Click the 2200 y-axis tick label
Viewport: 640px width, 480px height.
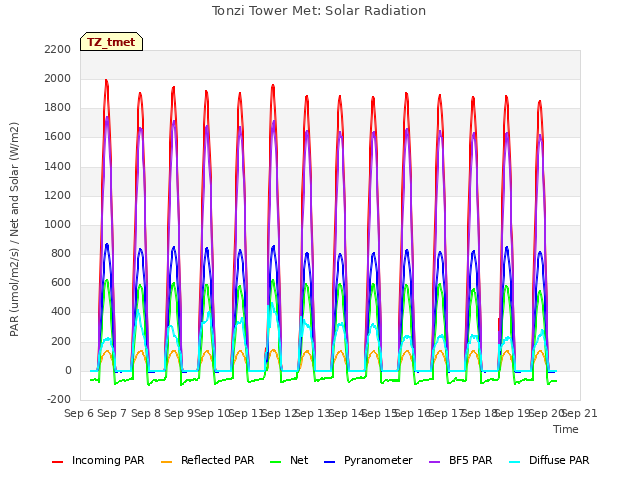click(x=58, y=49)
